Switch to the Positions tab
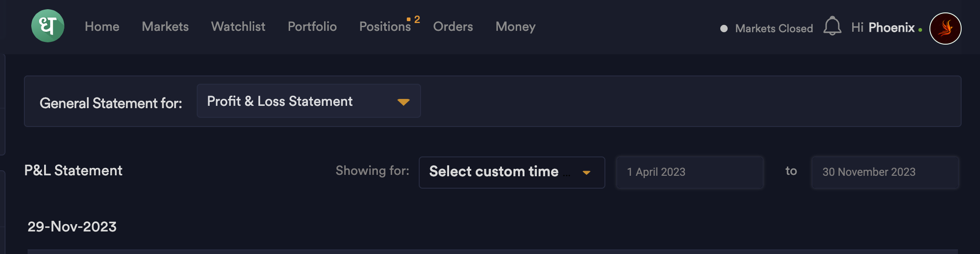The width and height of the screenshot is (980, 254). 385,27
